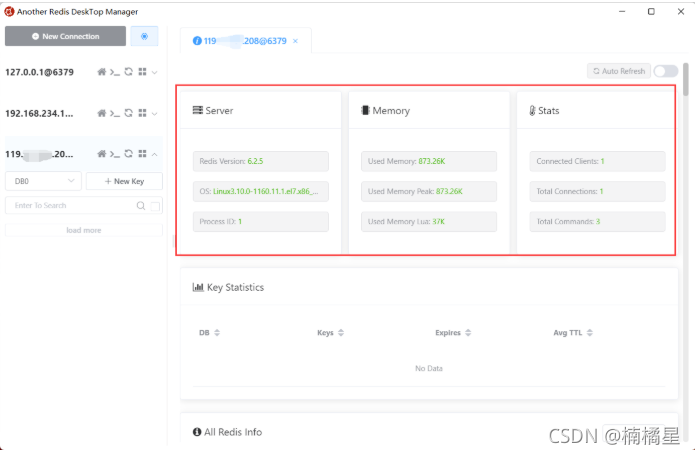Open the DB0 database dropdown
The image size is (695, 454).
click(x=43, y=181)
